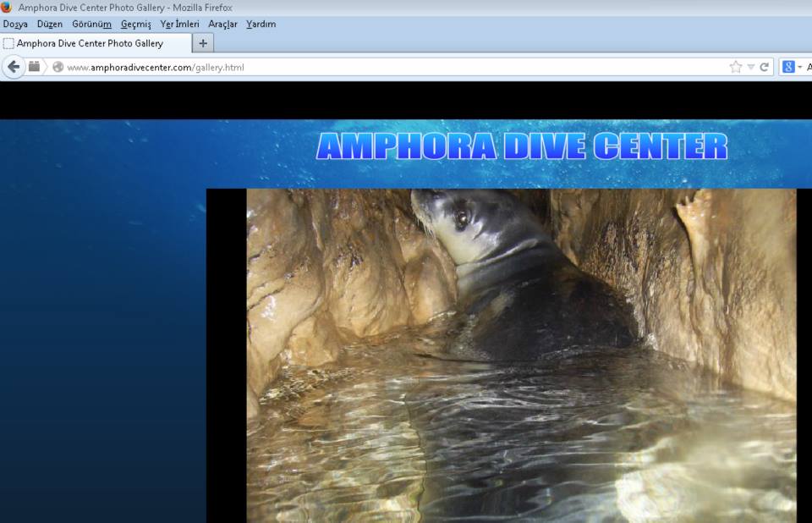Open the Yardım menu

[x=261, y=25]
